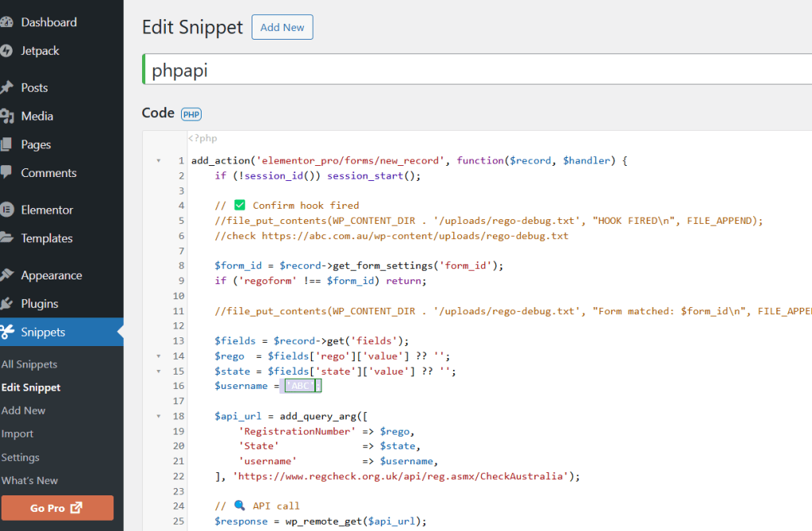The height and width of the screenshot is (531, 812).
Task: Click the Elementor logo icon
Action: (6, 210)
